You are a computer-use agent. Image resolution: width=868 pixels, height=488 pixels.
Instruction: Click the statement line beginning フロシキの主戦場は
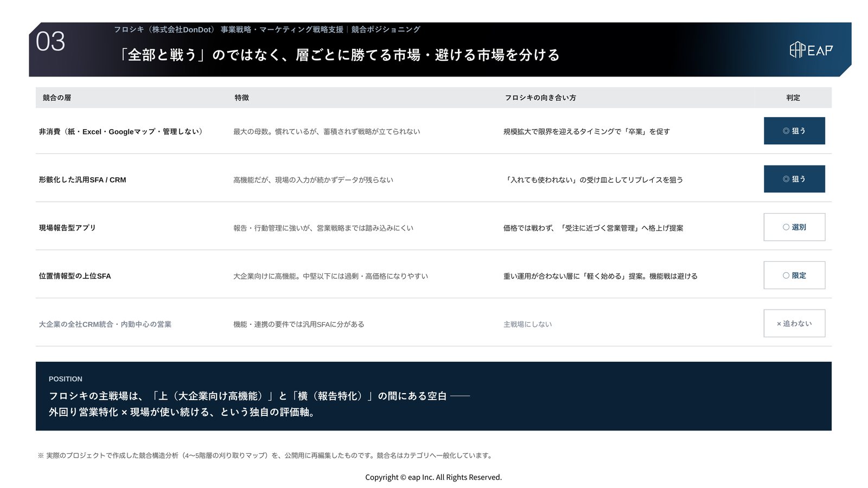click(x=259, y=396)
